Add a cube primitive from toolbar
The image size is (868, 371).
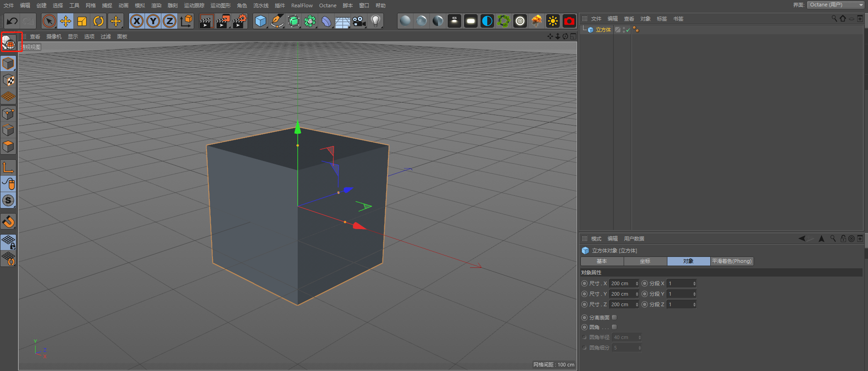coord(260,21)
